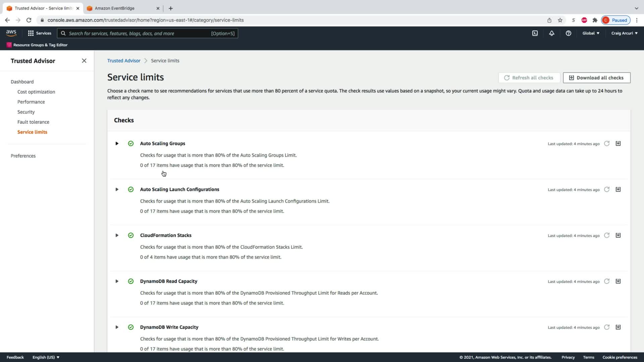Open the help question mark icon

568,33
